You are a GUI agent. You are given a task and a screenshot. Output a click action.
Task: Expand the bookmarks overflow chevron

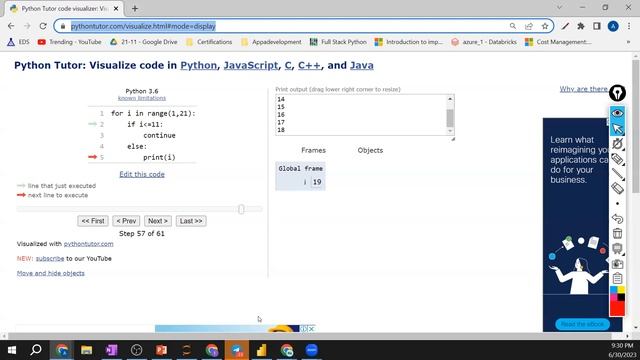628,42
